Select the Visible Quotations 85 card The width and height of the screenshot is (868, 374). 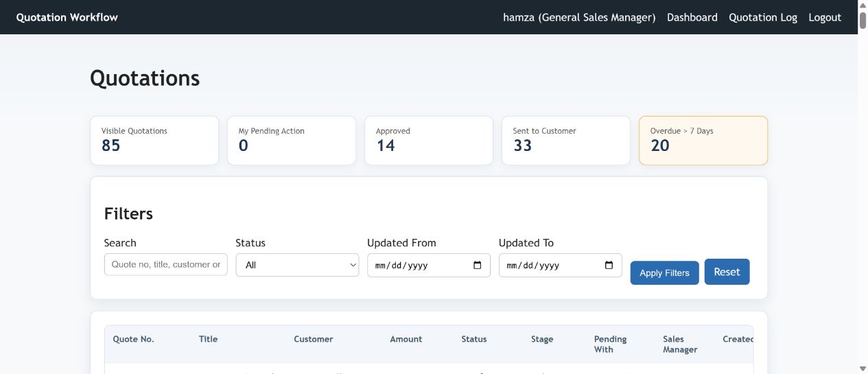[154, 140]
